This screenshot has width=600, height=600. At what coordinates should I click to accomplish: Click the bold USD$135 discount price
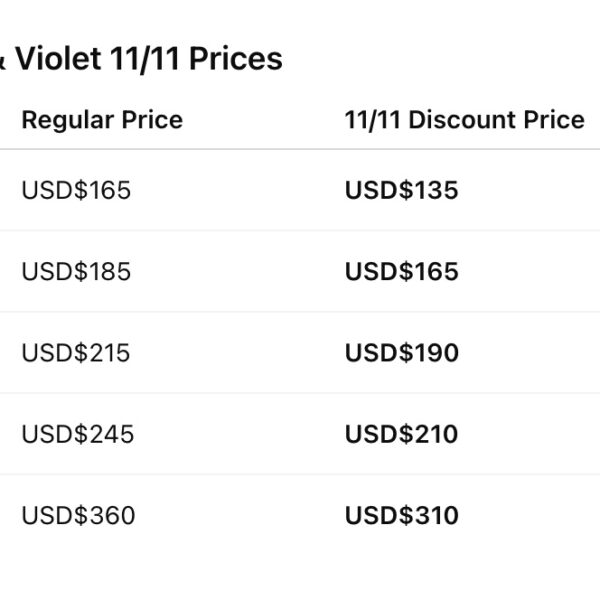[x=401, y=190]
